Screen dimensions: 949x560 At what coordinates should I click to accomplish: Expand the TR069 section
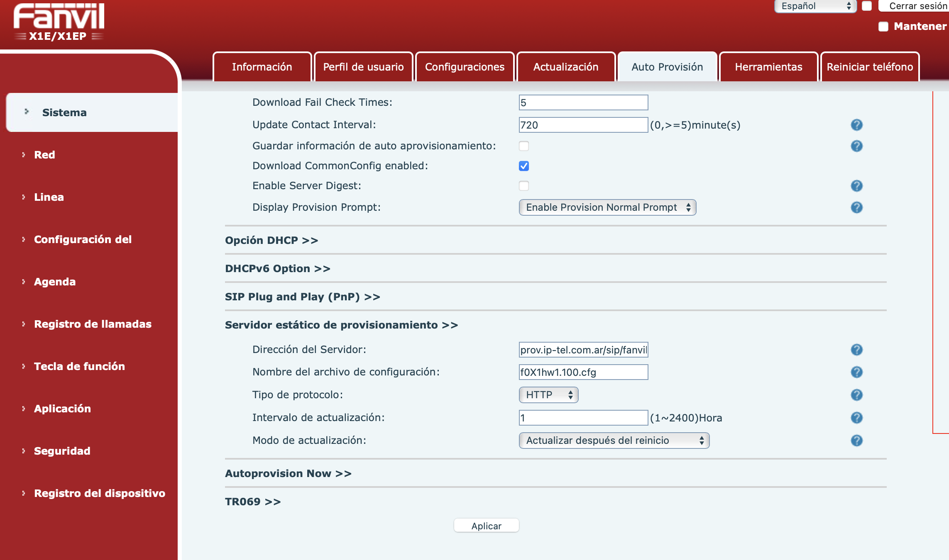tap(253, 502)
